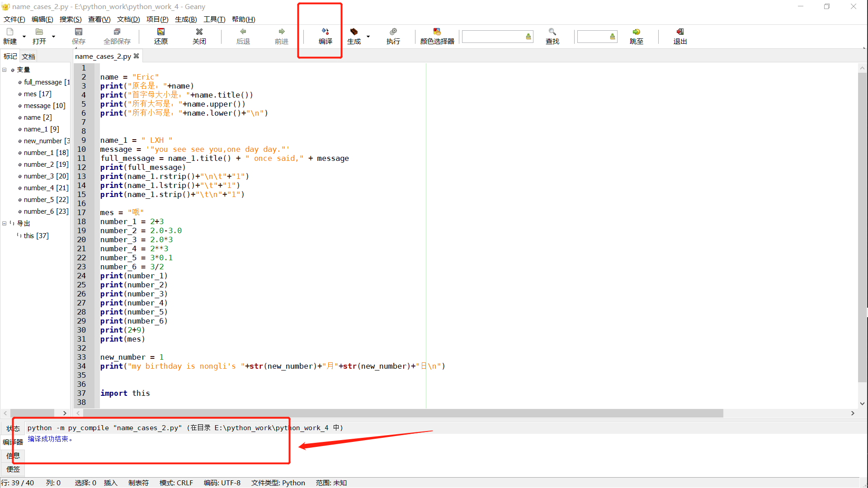Screen dimensions: 868x488
Task: Open the dropdown arrow beside Open (打开)
Action: tap(53, 36)
